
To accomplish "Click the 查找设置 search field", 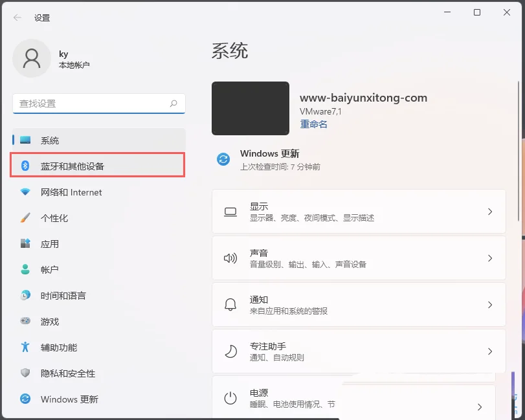I will tap(99, 104).
